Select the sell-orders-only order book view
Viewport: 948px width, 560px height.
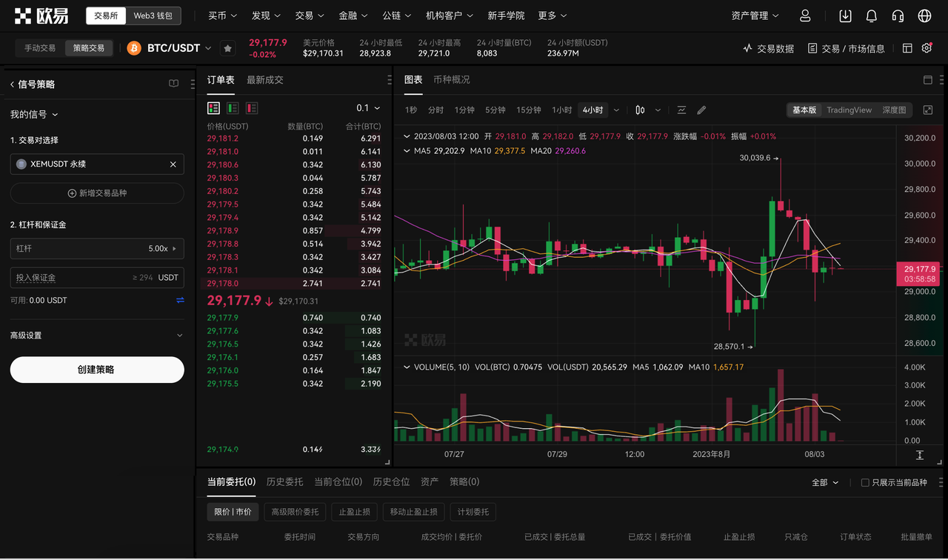click(251, 107)
